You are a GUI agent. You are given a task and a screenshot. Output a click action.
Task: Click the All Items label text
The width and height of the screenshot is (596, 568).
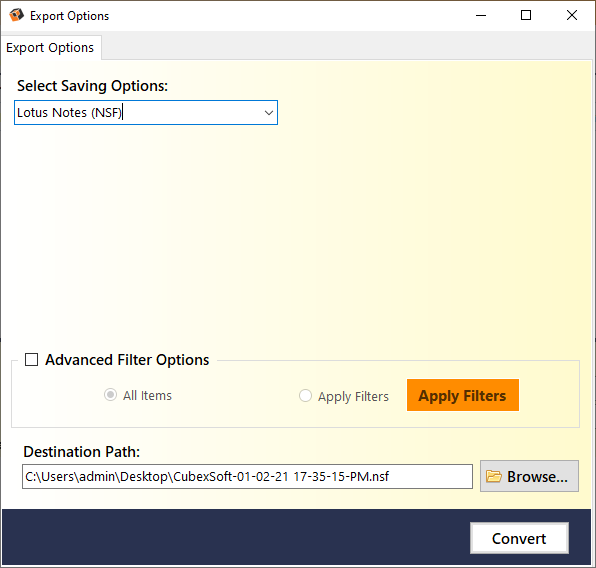147,395
